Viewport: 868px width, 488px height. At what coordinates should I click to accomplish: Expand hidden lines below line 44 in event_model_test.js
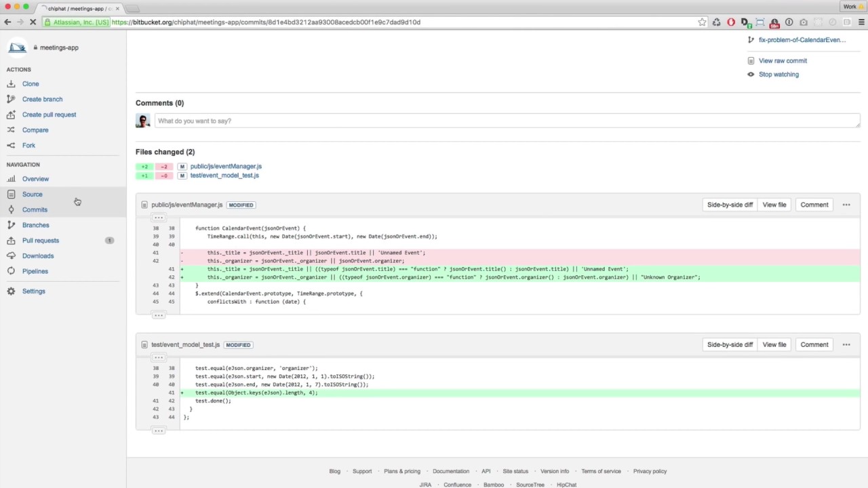[158, 430]
